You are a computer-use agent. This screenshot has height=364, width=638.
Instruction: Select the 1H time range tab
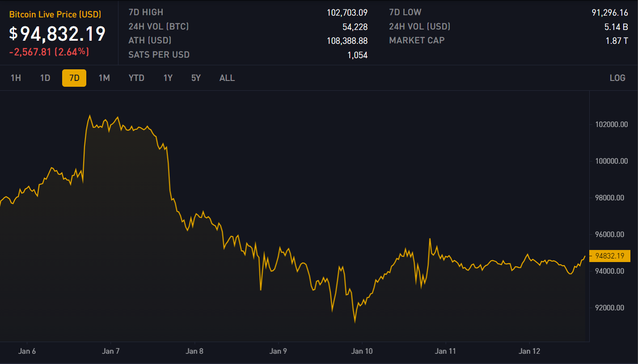[x=16, y=78]
